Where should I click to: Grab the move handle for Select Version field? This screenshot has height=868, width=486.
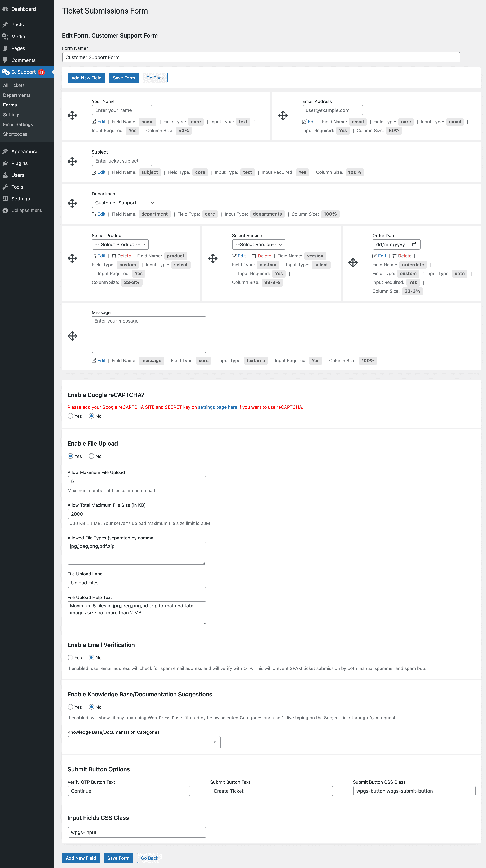tap(213, 258)
